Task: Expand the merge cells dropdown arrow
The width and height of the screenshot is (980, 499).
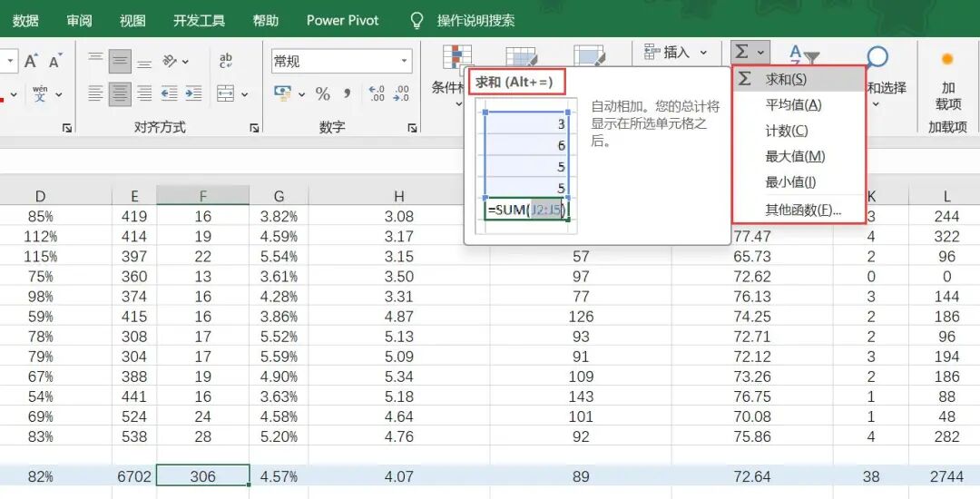Action: (x=244, y=94)
